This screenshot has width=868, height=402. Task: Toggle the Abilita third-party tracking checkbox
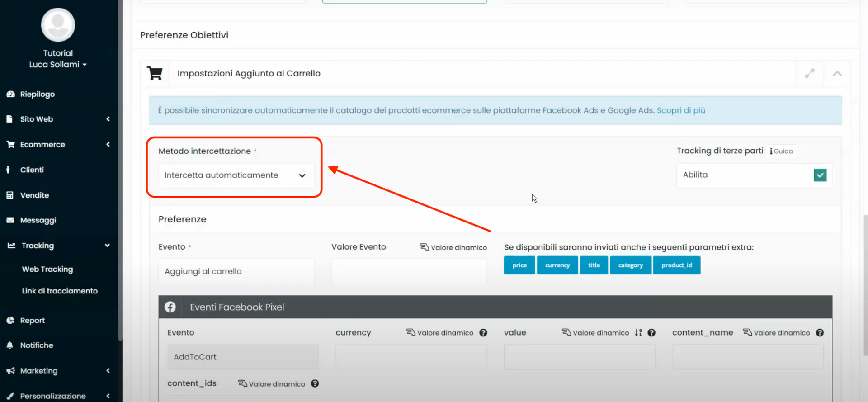click(820, 175)
